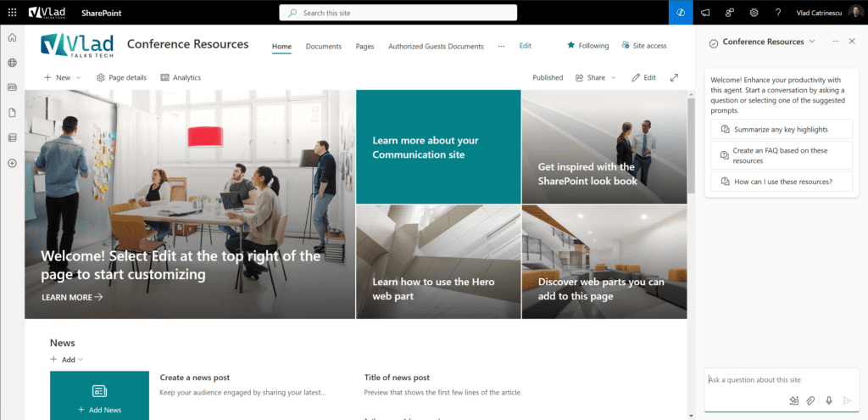Screen dimensions: 868x420
Task: Open the navigation overflow ellipsis
Action: 502,47
